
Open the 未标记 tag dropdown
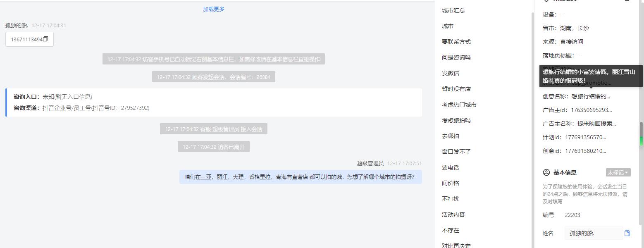coord(618,172)
